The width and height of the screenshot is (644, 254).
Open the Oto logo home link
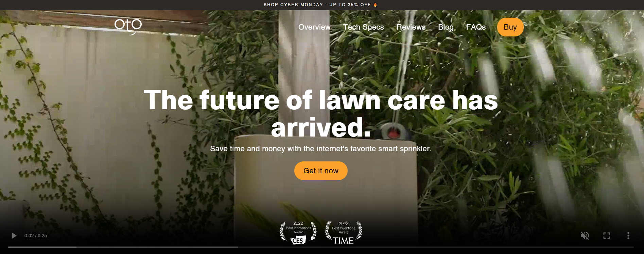[128, 27]
